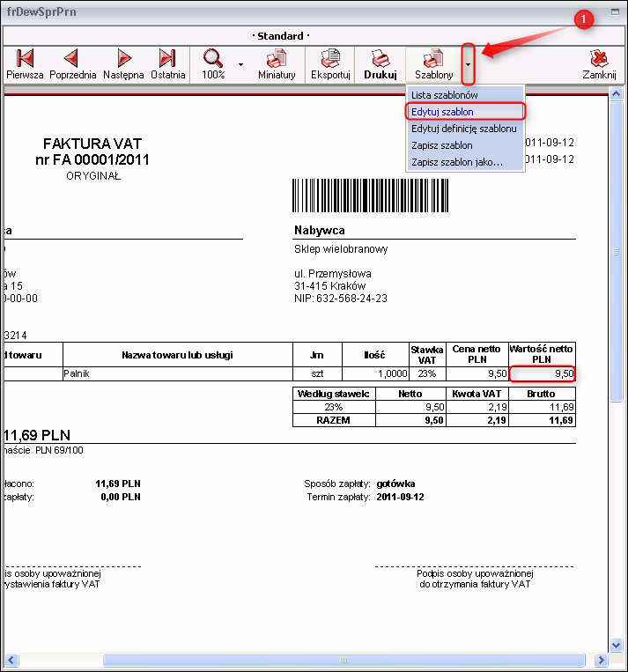Open Edytuj definicję szablonu
Viewport: 628px width, 672px height.
[465, 128]
